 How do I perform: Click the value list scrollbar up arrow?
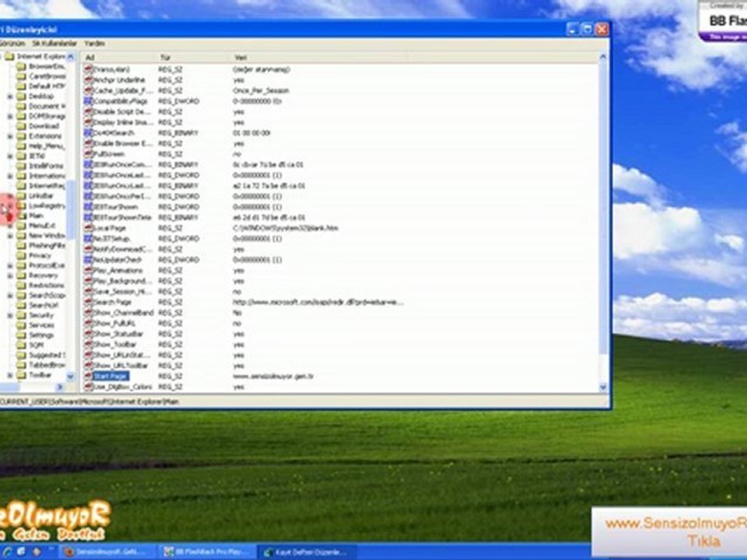(x=602, y=58)
